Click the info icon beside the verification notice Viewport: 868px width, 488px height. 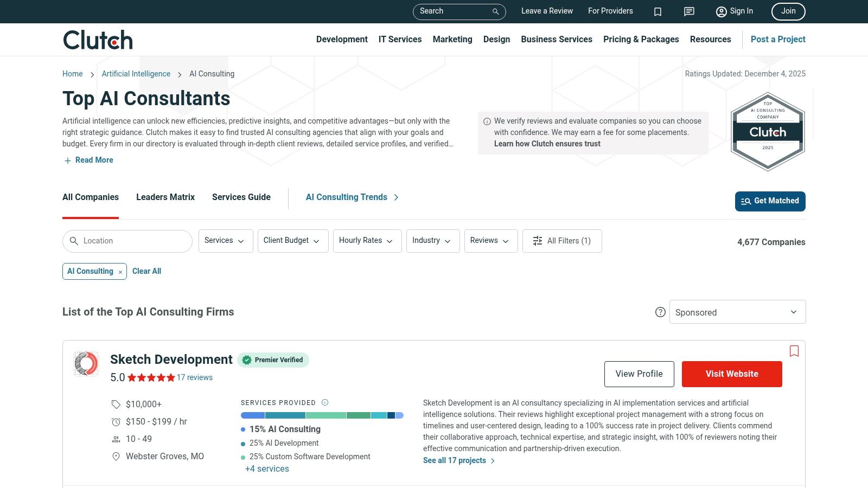[x=487, y=121]
